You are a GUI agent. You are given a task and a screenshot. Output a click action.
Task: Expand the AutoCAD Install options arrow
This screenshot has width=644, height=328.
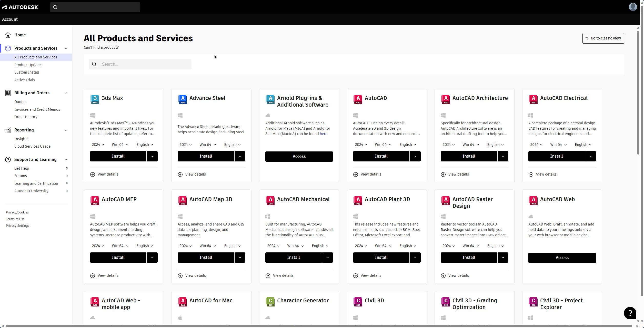[415, 156]
